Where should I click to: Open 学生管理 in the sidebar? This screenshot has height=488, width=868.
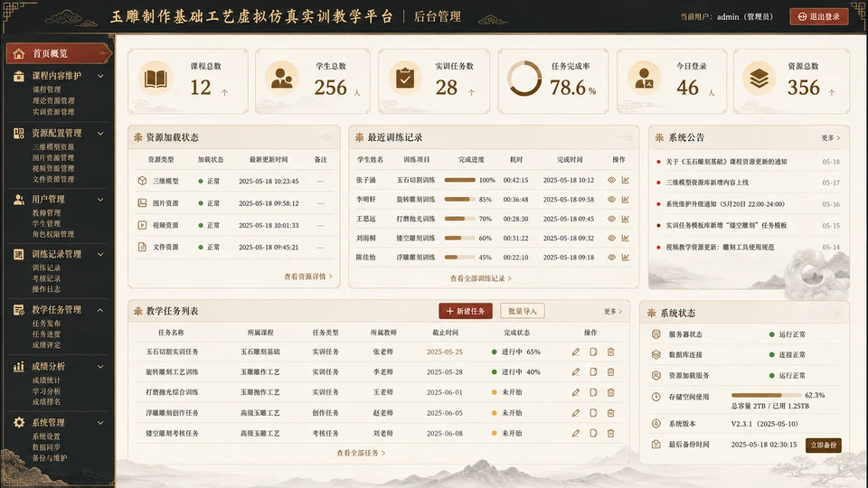pos(46,223)
